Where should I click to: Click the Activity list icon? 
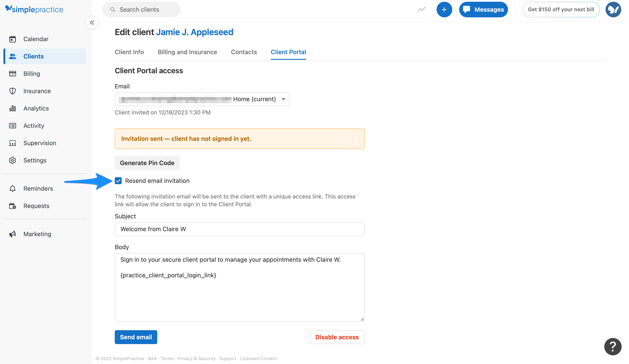(13, 126)
